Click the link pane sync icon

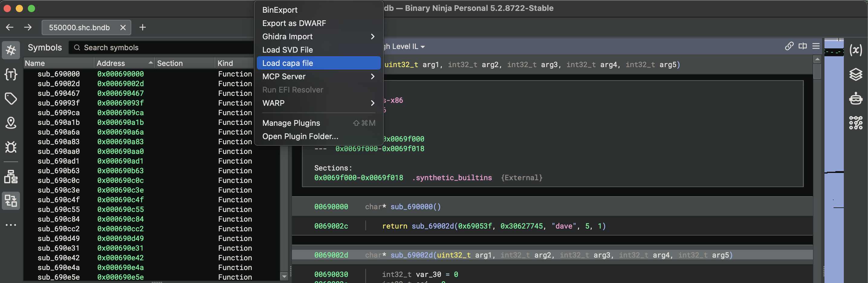[x=789, y=46]
